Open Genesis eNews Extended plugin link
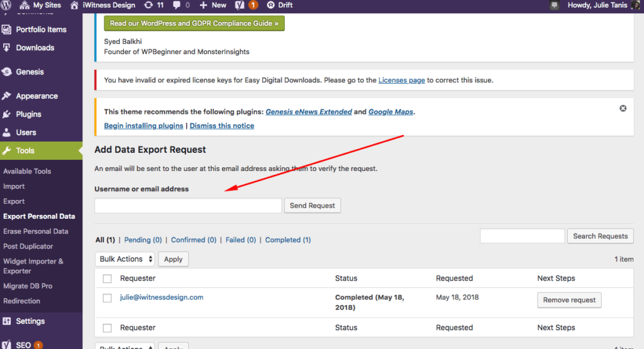644x349 pixels. click(x=308, y=112)
